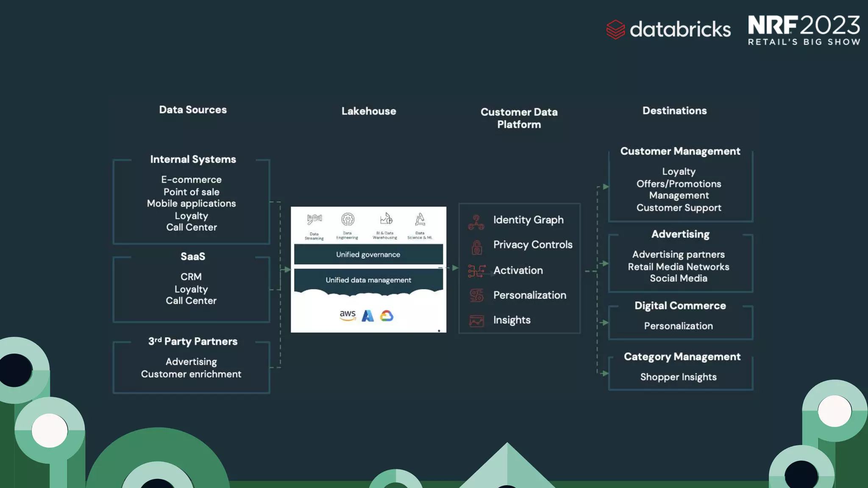Viewport: 868px width, 488px height.
Task: Click the Data Streaming icon
Action: [314, 219]
